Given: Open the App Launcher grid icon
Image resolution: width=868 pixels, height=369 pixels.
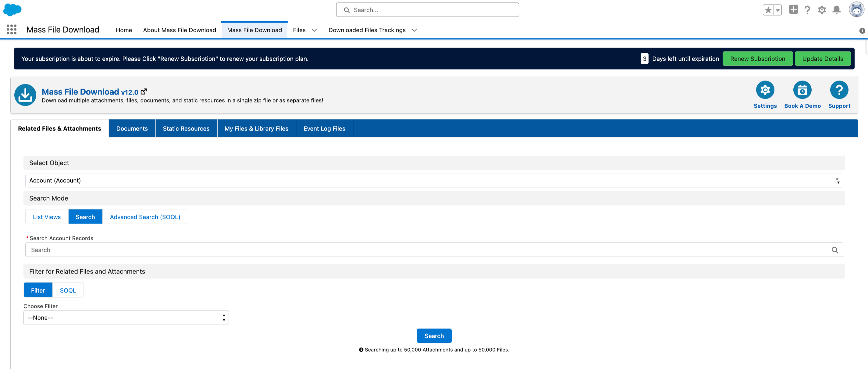Looking at the screenshot, I should pyautogui.click(x=12, y=30).
